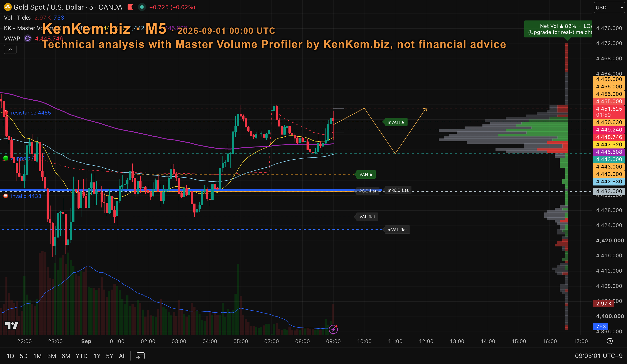Click the red flag icon beside OANDA
Viewport: 627px width, 364px height.
click(130, 7)
